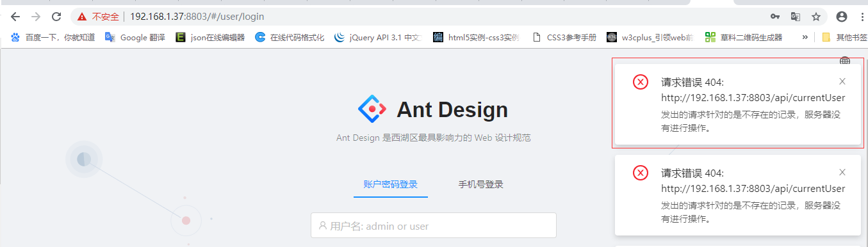Click the Ant Design 是西湖区最具影响力的 subtitle
This screenshot has width=868, height=247.
[x=434, y=138]
